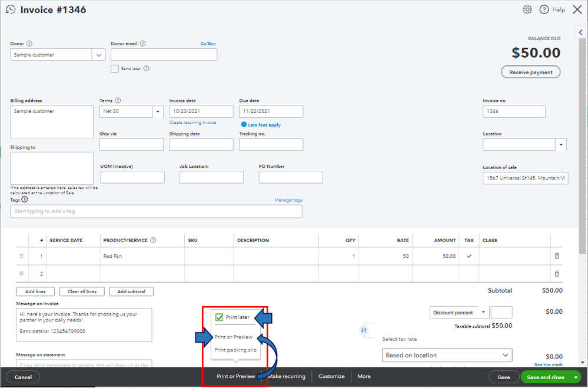This screenshot has height=388, width=588.
Task: Click the Location of sale field
Action: click(526, 178)
